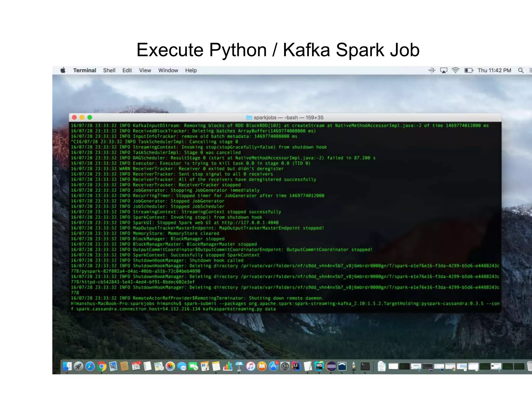Open the Edit menu
This screenshot has height=399, width=532.
pos(127,70)
